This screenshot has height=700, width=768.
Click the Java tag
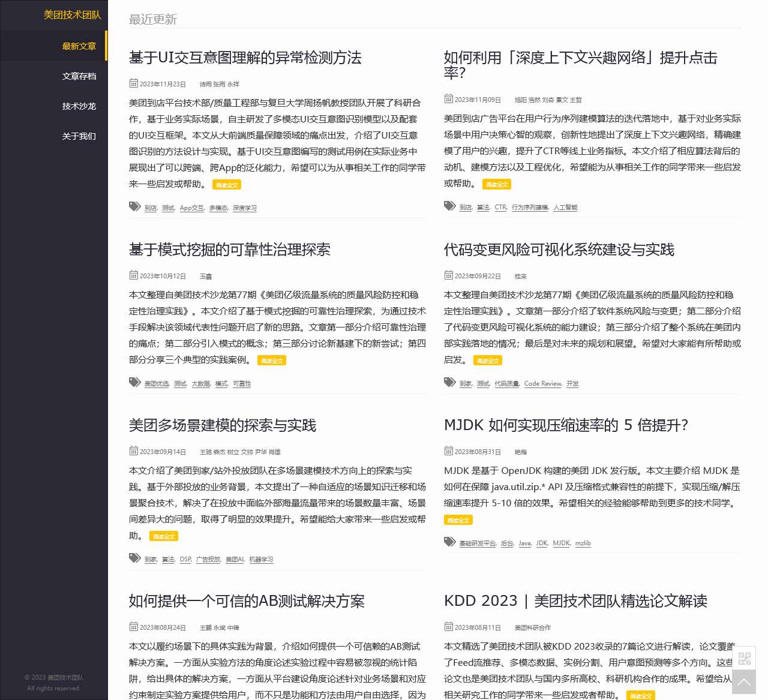[524, 543]
